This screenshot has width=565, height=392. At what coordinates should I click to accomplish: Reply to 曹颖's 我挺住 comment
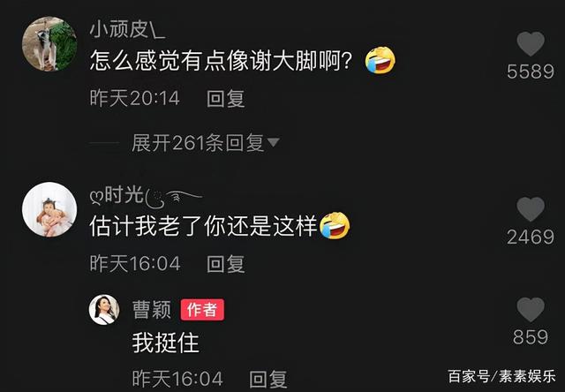[268, 379]
